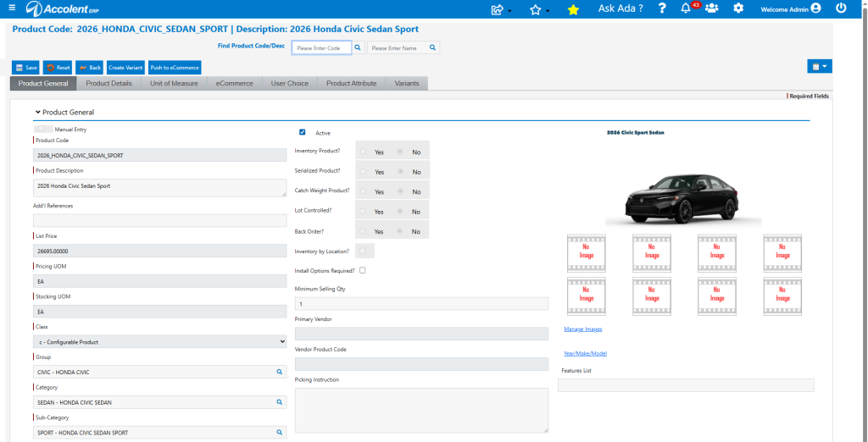
Task: Select Yes for Catch Weight Product
Action: (363, 191)
